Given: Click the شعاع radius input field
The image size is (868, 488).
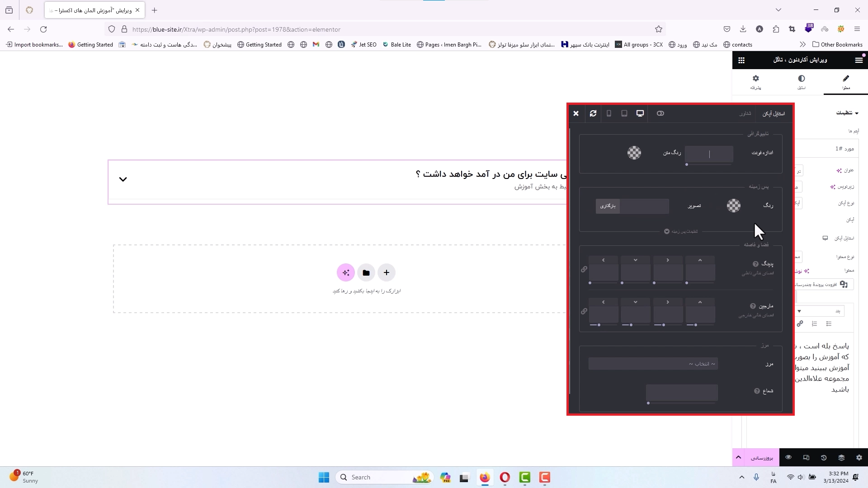Looking at the screenshot, I should (682, 392).
